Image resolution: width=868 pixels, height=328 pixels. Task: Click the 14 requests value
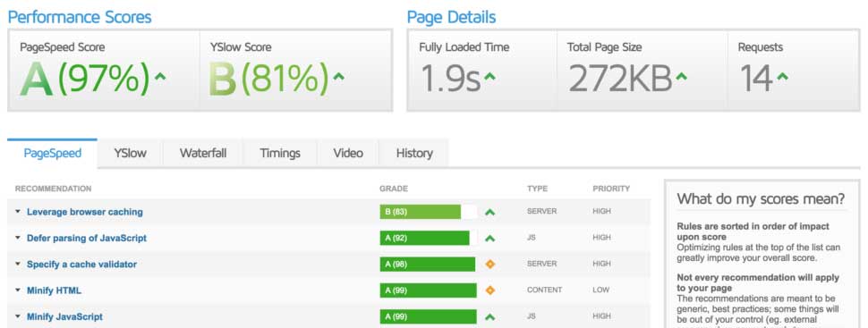pyautogui.click(x=756, y=78)
